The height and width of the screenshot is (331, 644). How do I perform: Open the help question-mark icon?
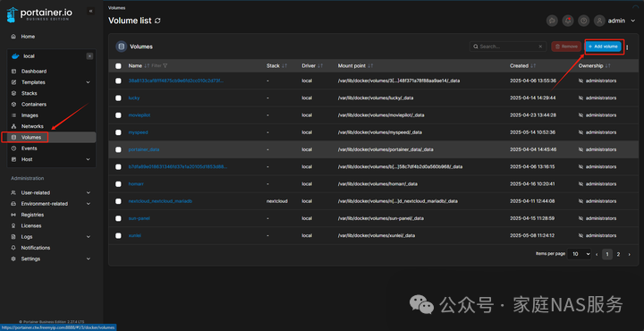click(583, 21)
